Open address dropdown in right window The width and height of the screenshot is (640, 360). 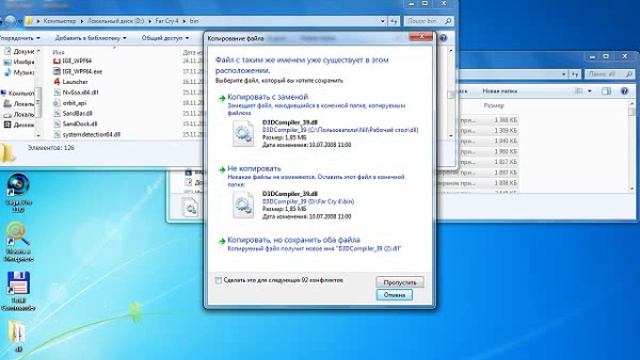click(564, 74)
